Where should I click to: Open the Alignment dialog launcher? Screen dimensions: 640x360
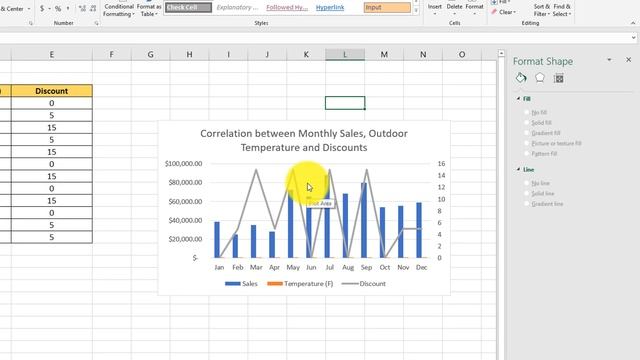pos(31,23)
